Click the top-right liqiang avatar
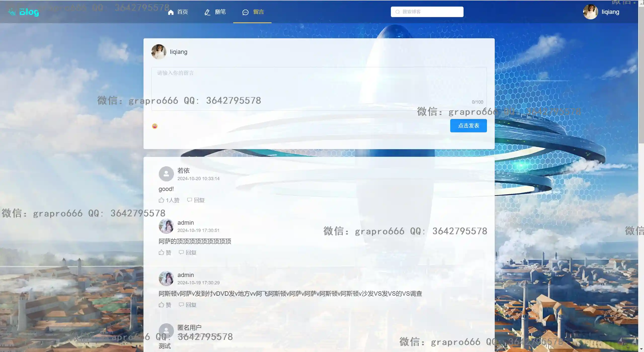This screenshot has width=644, height=352. click(590, 12)
